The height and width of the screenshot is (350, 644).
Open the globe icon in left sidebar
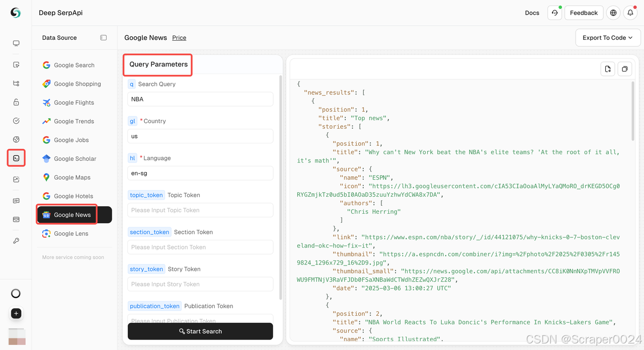point(16,139)
